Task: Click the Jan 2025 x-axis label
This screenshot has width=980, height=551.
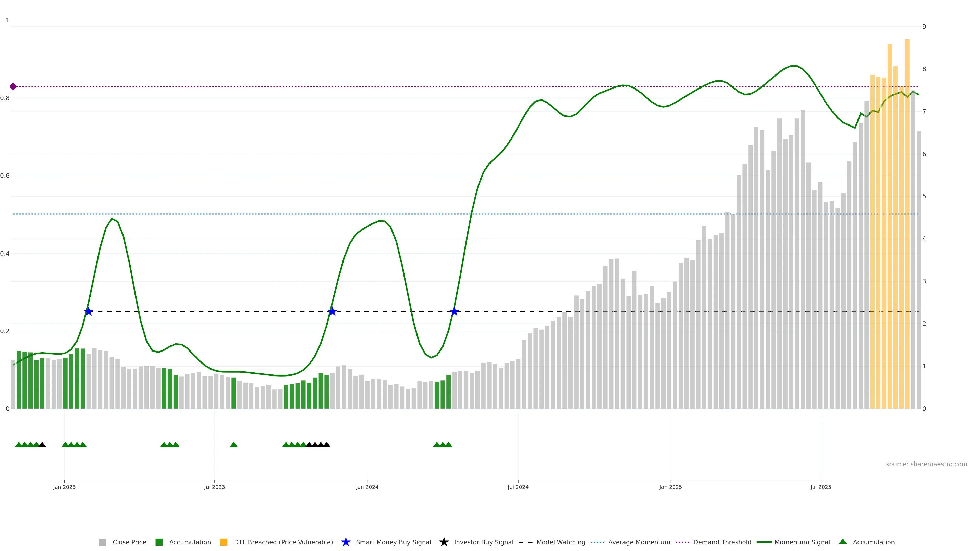Action: (670, 487)
